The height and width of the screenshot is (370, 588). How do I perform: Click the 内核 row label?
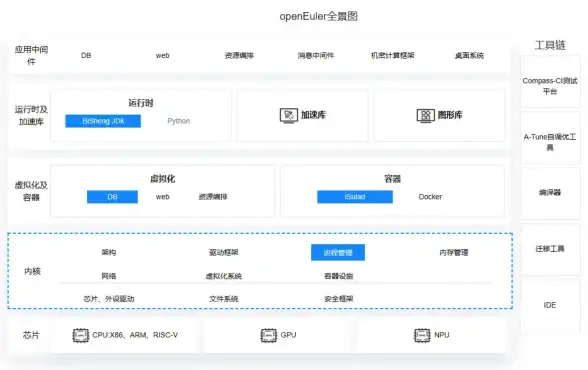(x=32, y=271)
